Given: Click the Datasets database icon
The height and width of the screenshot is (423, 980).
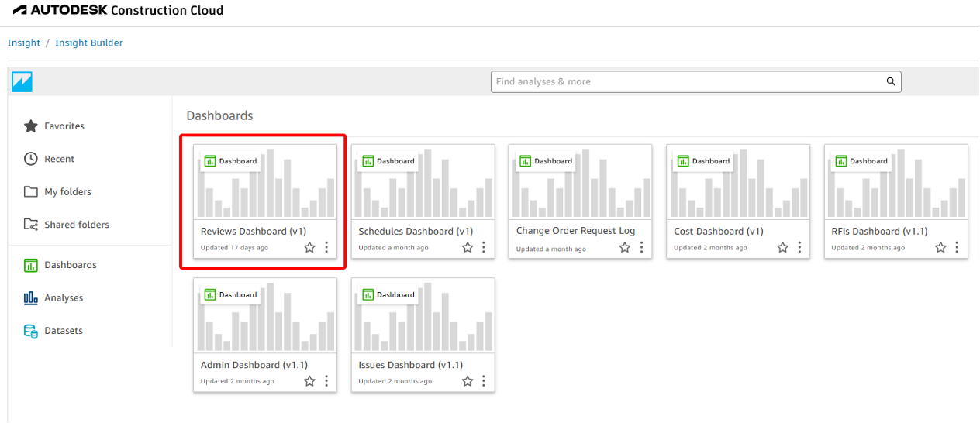Looking at the screenshot, I should [31, 331].
